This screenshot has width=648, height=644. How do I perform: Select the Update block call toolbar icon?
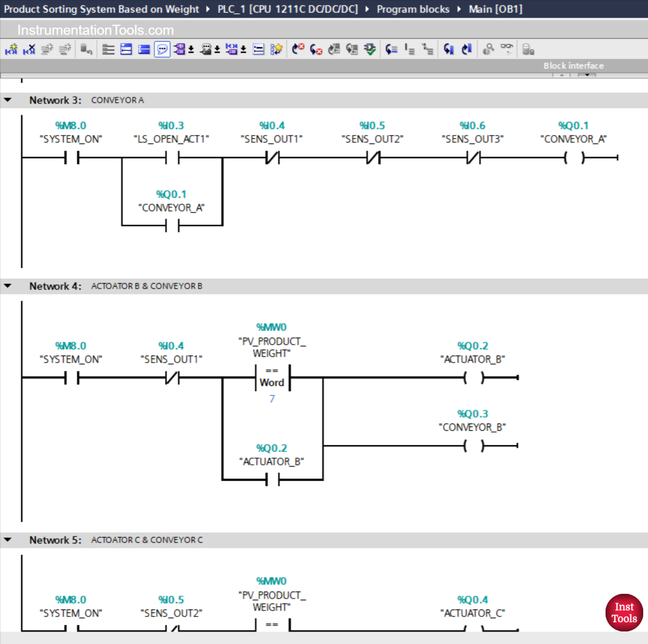pos(333,49)
